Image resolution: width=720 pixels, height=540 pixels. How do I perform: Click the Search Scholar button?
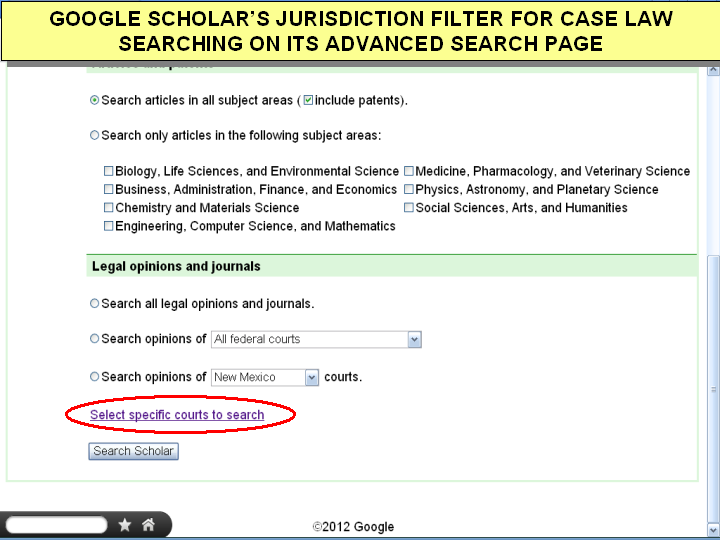pos(134,451)
